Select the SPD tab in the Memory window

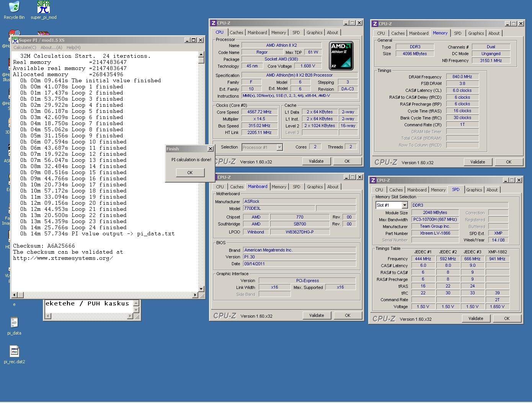click(x=458, y=33)
